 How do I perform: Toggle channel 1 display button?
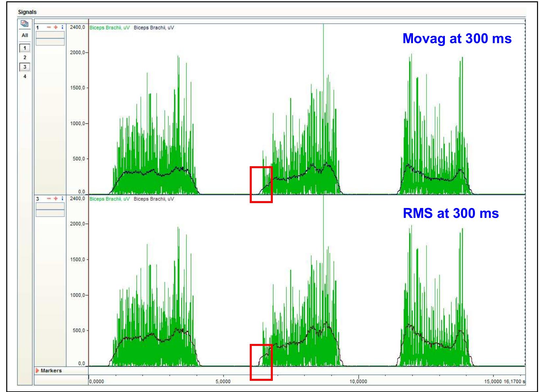click(x=25, y=48)
